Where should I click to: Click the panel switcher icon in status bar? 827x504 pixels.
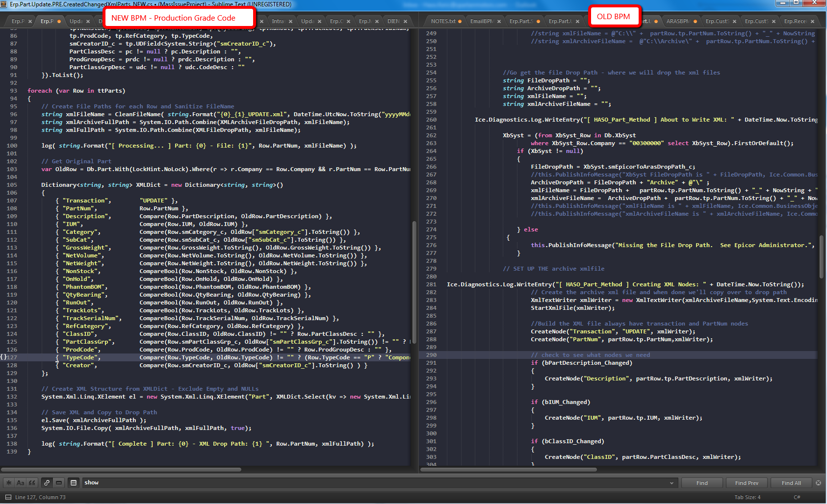[x=8, y=497]
